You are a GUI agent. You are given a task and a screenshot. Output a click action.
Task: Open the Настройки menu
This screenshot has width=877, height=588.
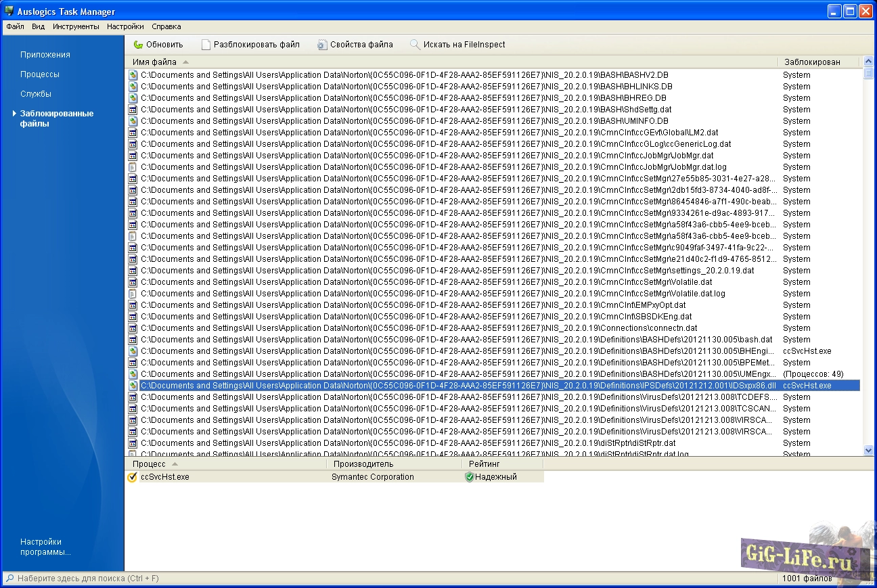tap(125, 27)
